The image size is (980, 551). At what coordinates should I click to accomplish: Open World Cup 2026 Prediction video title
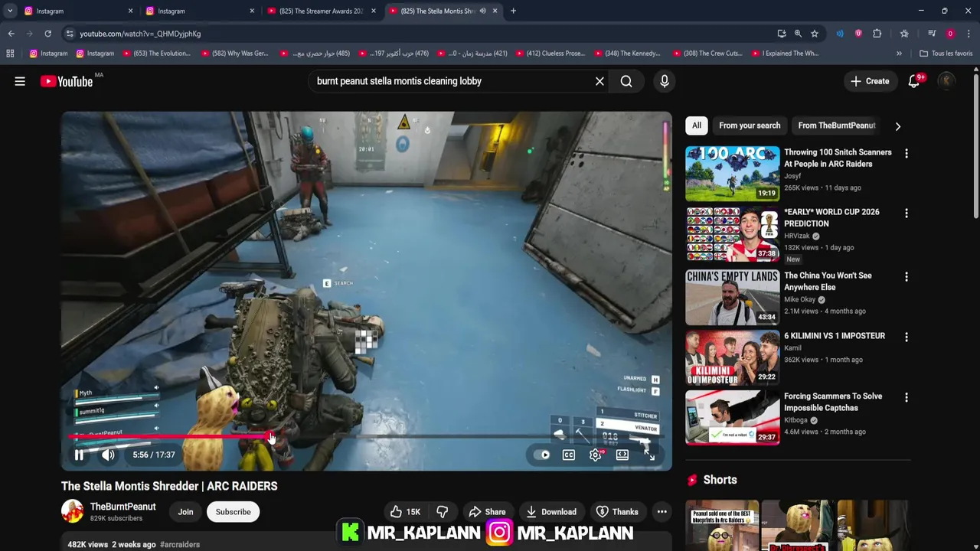click(x=831, y=217)
